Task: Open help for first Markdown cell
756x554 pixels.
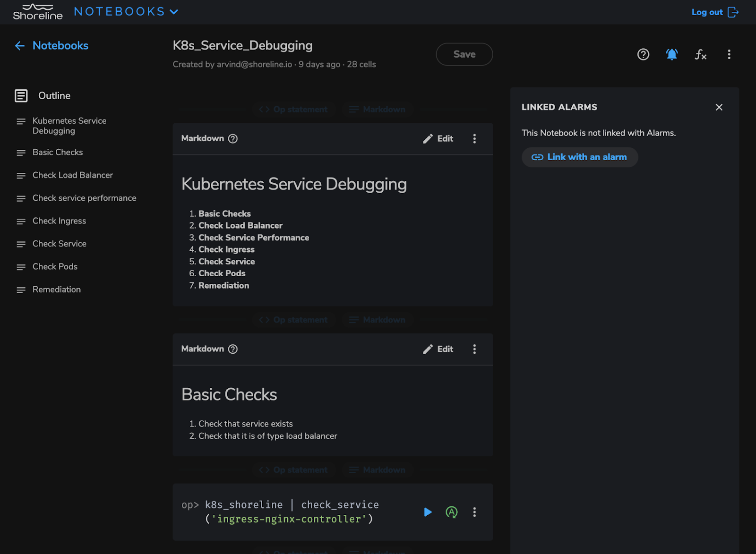Action: click(233, 139)
